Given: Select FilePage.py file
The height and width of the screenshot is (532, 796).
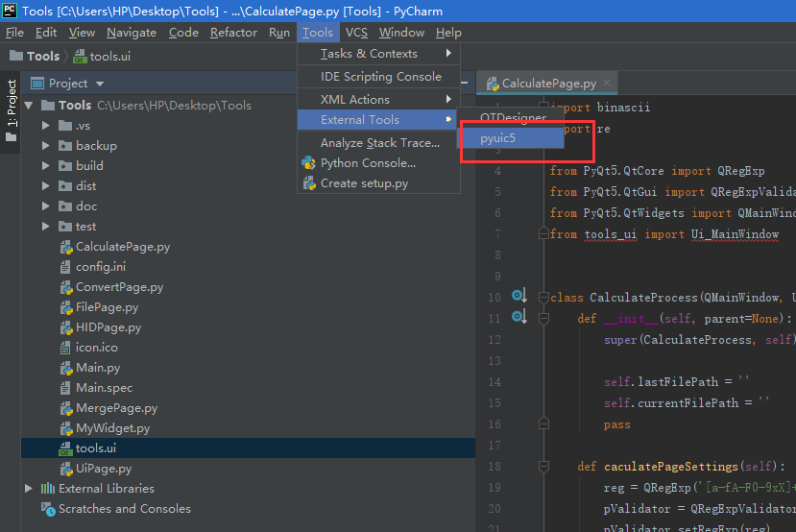Looking at the screenshot, I should click(x=107, y=307).
